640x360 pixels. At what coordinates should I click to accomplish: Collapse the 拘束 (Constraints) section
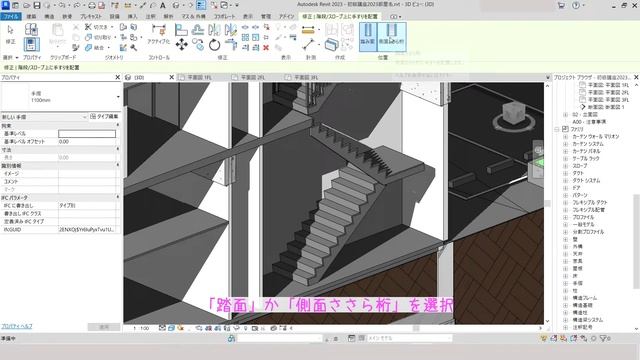(x=118, y=125)
